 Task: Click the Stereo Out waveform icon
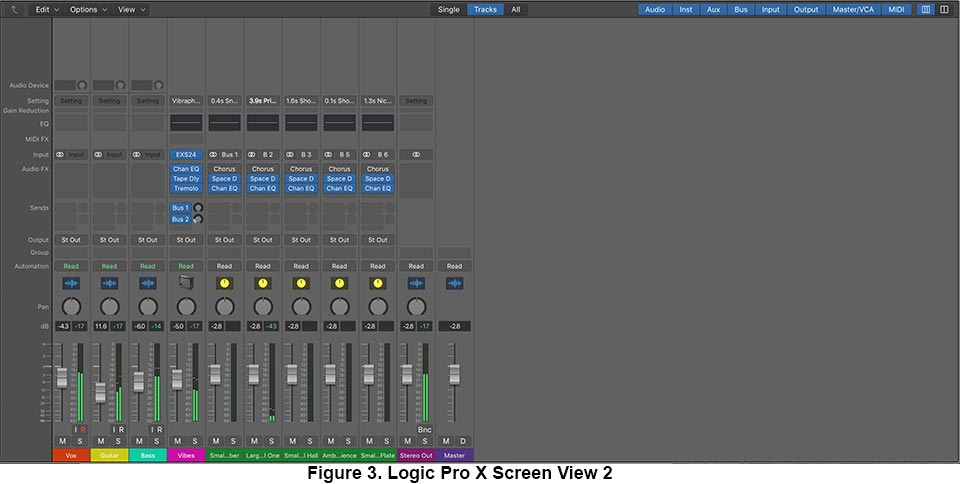[416, 283]
